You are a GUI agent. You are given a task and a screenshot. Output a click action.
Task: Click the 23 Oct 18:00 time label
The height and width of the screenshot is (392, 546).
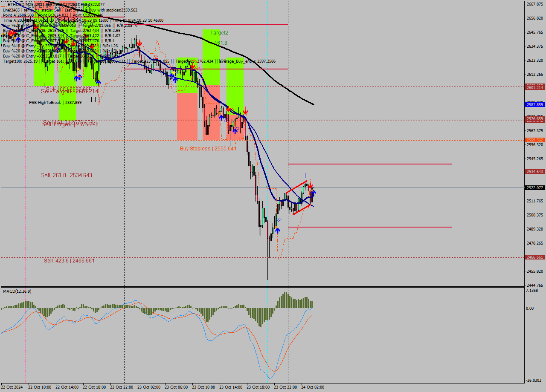258,387
